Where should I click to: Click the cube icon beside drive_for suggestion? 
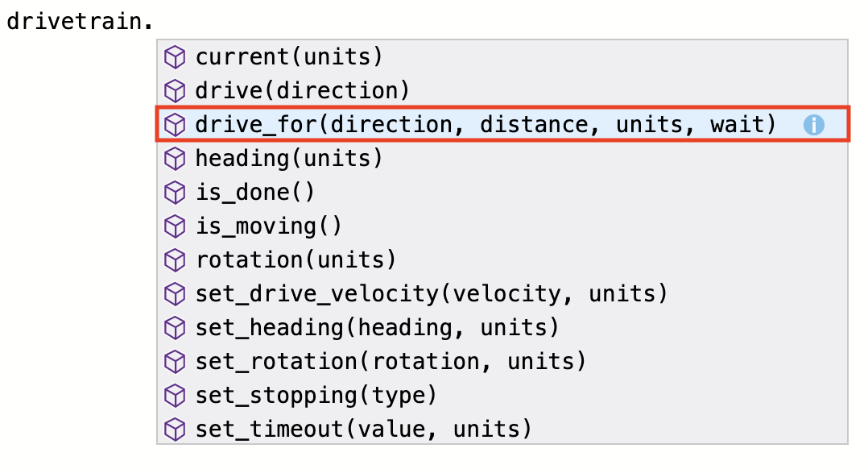point(175,124)
